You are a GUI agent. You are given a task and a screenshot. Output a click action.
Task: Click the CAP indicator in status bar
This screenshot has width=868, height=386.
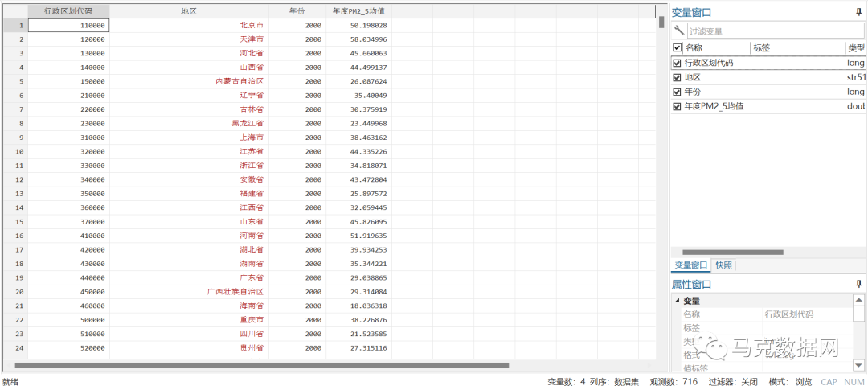coord(829,381)
